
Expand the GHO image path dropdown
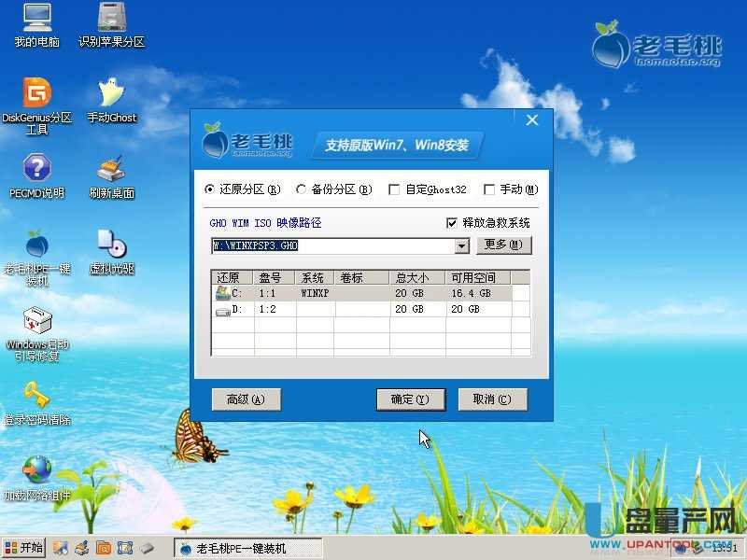tap(462, 245)
